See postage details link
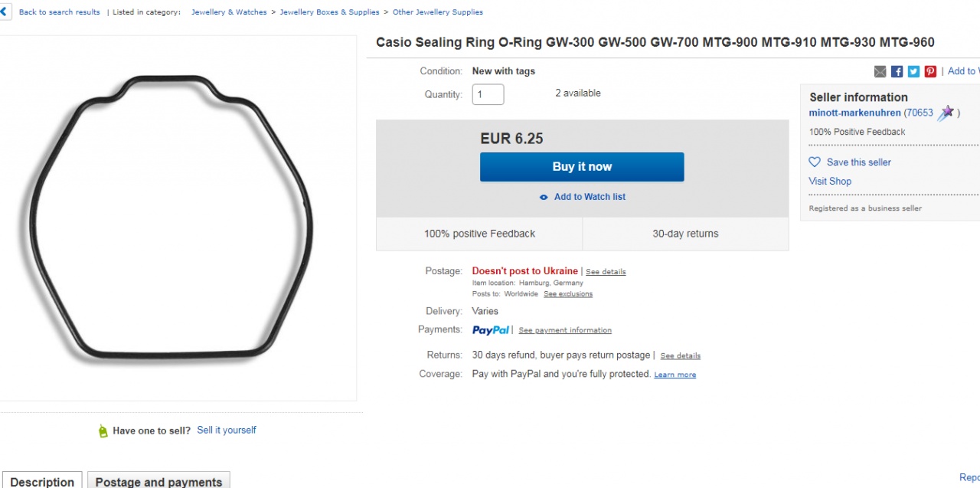 tap(606, 272)
